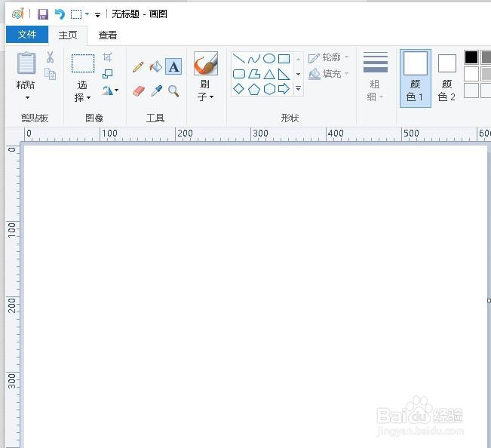Select the Rounded rectangle shape
491x448 pixels.
239,74
